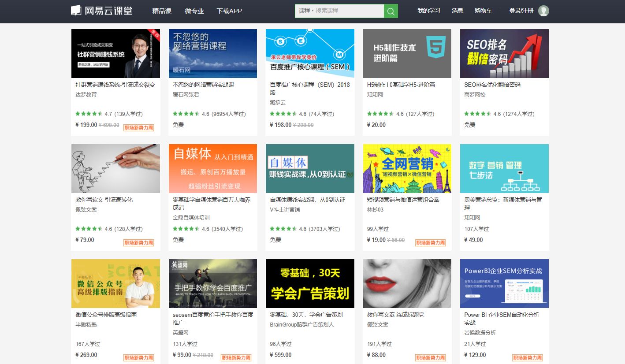The width and height of the screenshot is (625, 364).
Task: Open the PowerBI企业SEM分析实战 thumbnail
Action: click(504, 283)
